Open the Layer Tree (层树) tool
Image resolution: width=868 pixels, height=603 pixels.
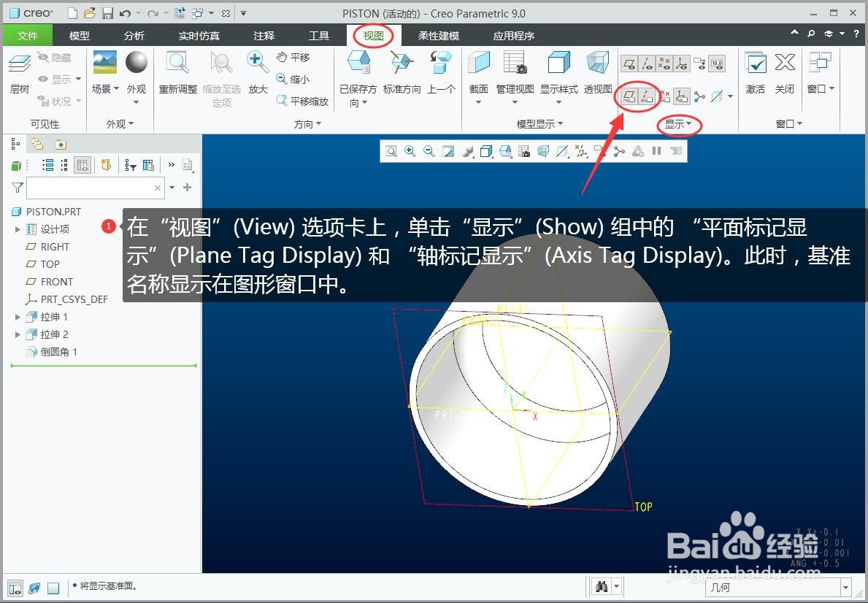click(20, 72)
